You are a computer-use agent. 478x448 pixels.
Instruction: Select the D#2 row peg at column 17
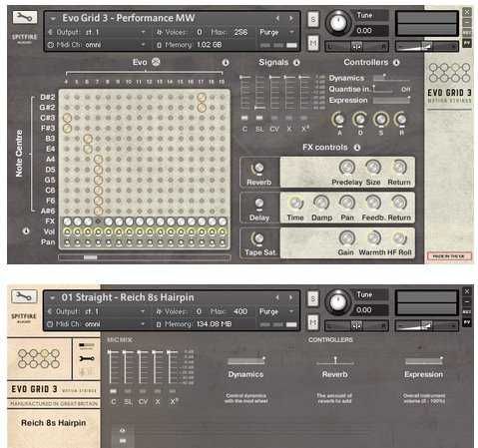coord(202,97)
